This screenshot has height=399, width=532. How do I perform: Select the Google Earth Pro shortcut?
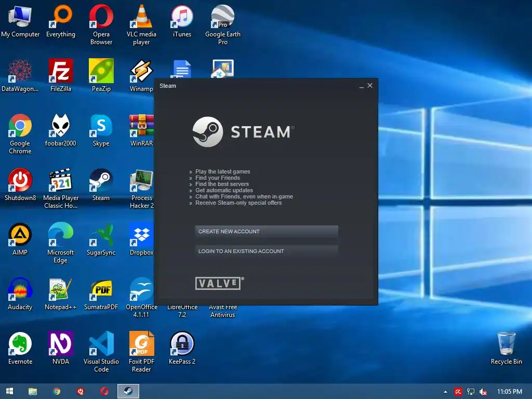222,25
